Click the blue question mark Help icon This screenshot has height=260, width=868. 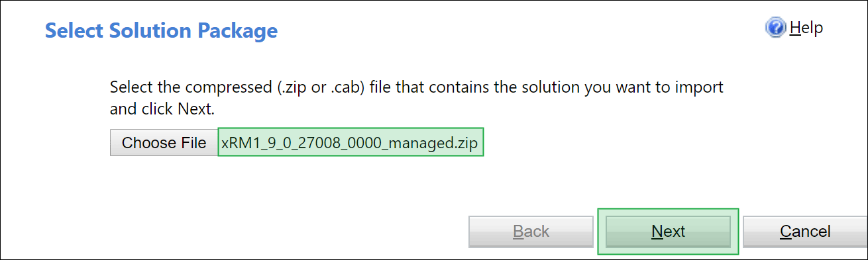(x=775, y=28)
